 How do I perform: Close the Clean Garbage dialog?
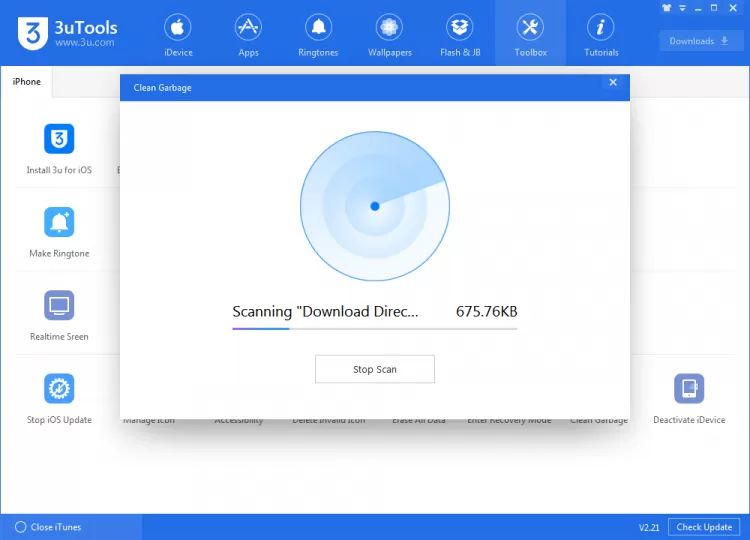point(613,82)
